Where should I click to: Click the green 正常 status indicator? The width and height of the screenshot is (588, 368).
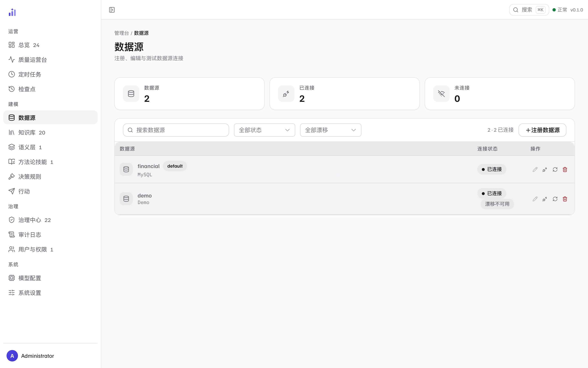tap(560, 10)
